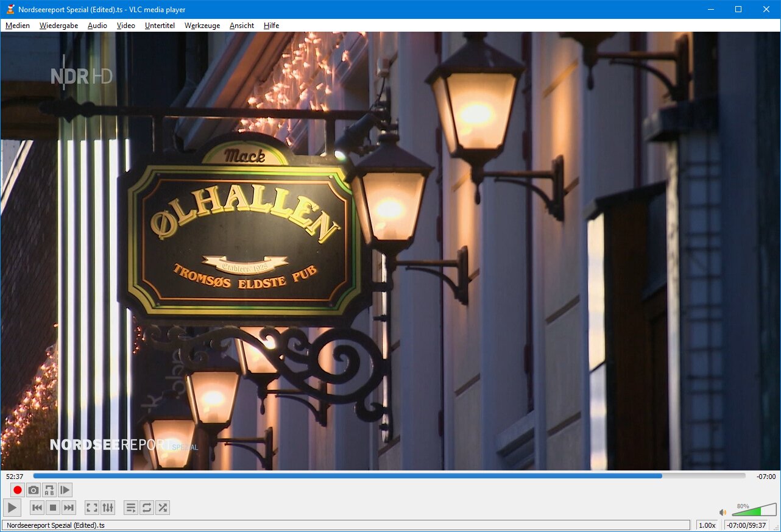The image size is (781, 532).
Task: Expand the Werkzeuge menu
Action: 202,26
